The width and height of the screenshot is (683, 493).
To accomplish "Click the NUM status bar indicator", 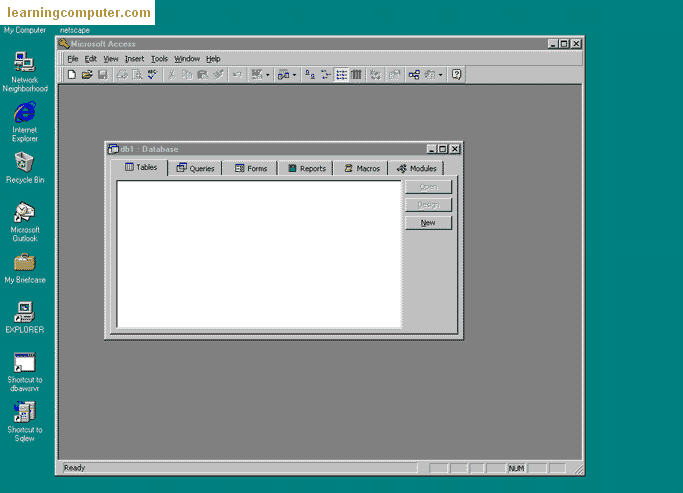I will [517, 468].
